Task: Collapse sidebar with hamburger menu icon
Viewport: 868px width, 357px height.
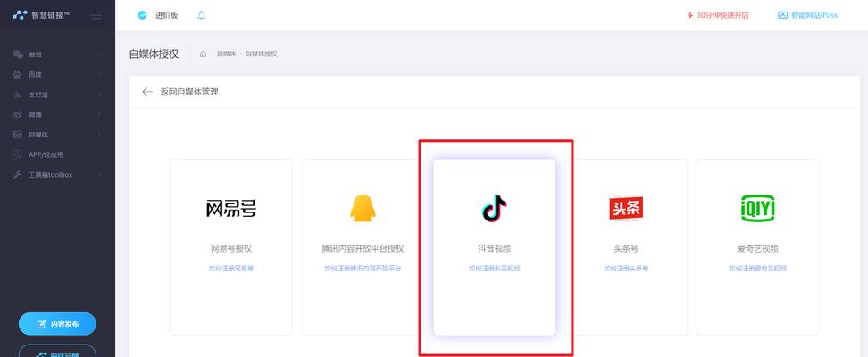Action: pyautogui.click(x=96, y=15)
